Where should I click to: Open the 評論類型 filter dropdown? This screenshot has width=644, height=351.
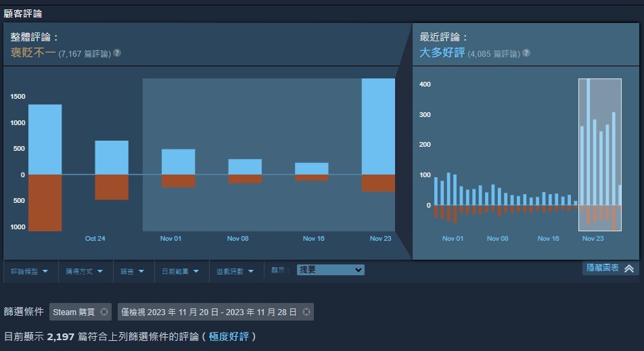coord(30,271)
